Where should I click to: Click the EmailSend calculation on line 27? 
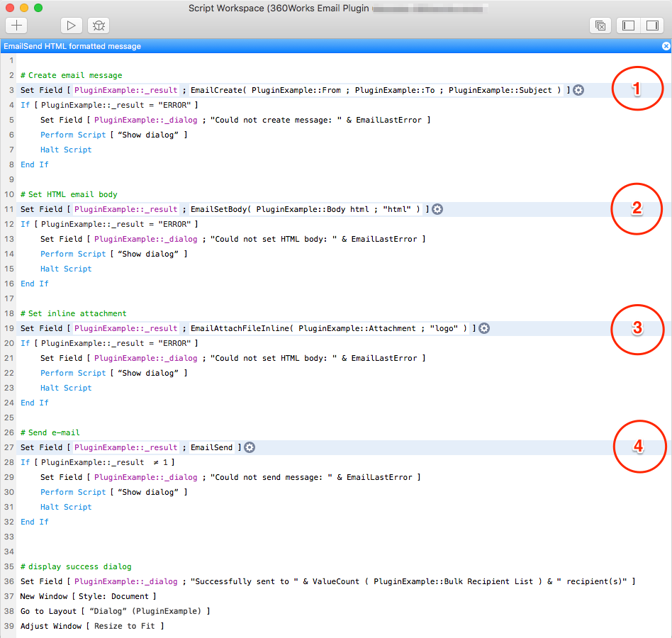[212, 448]
